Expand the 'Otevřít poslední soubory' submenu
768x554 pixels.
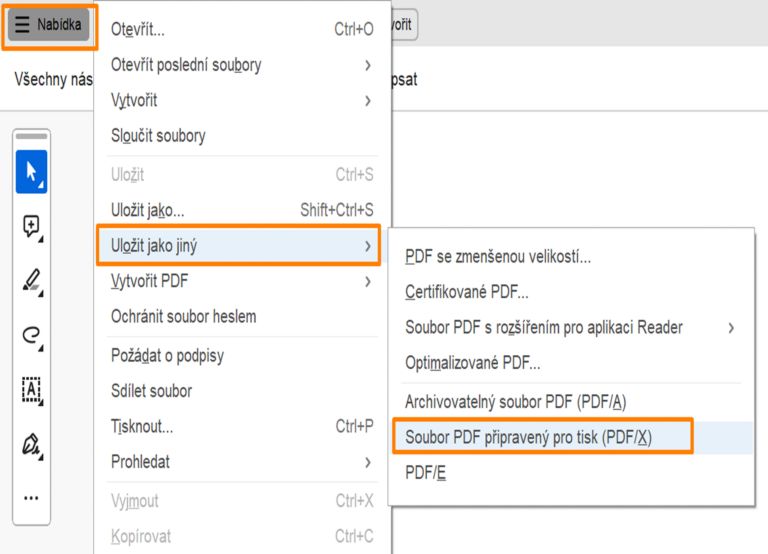pyautogui.click(x=240, y=65)
